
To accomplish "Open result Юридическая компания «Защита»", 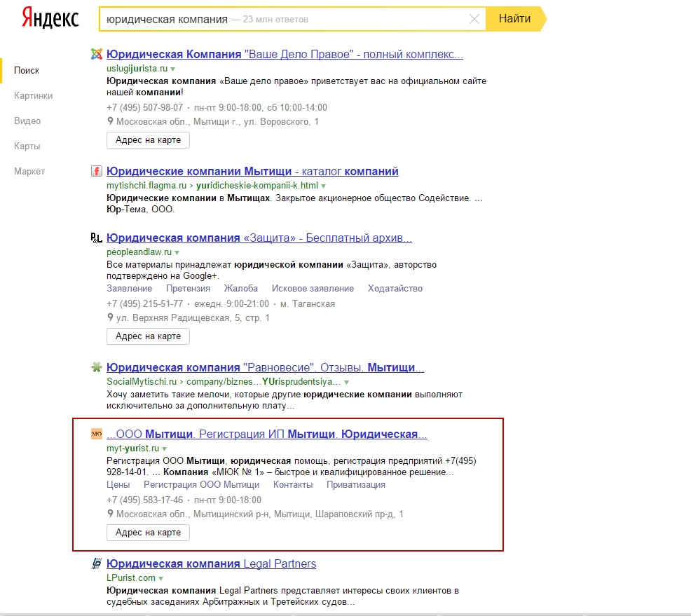I will click(259, 238).
